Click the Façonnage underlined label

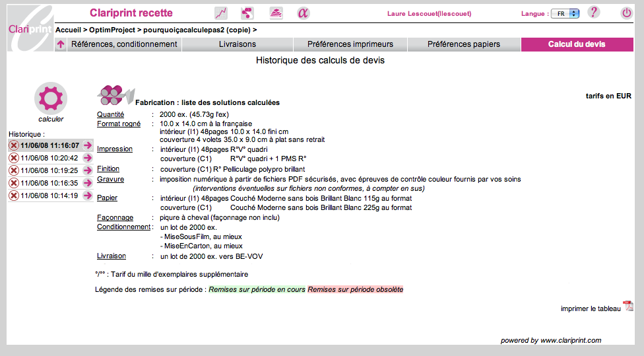tap(115, 217)
